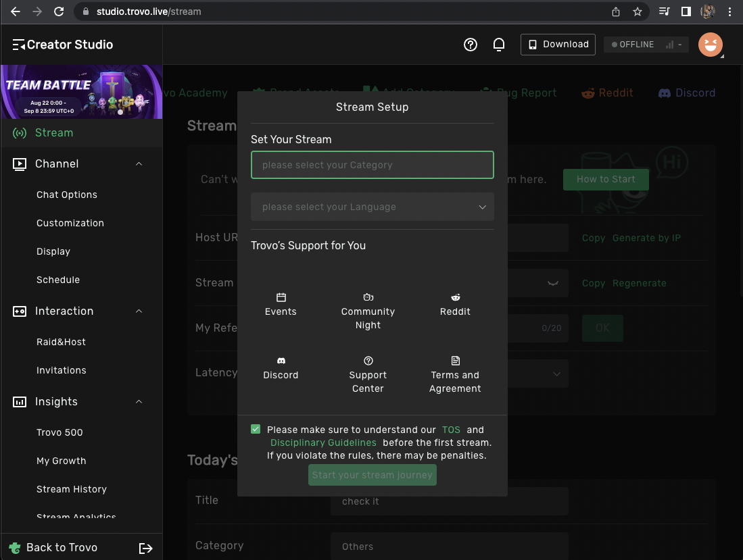Click the Channel play-screen icon
The height and width of the screenshot is (560, 743).
(20, 163)
